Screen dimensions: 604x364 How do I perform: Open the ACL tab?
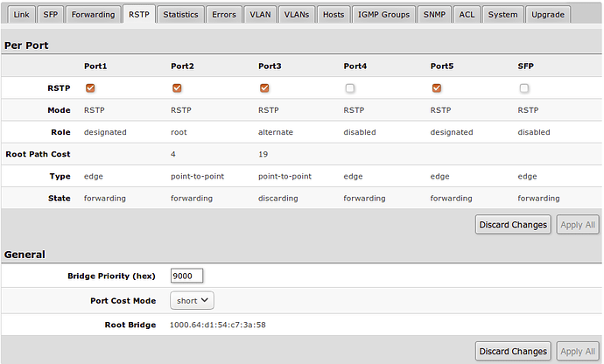pos(467,15)
